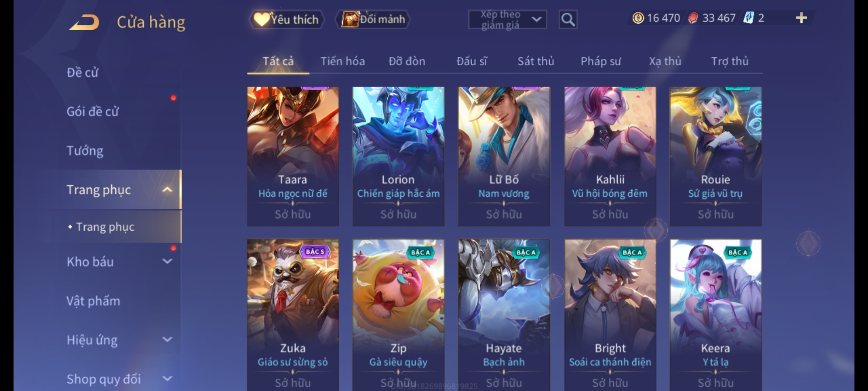Select the Tiến hóa filter tab
The height and width of the screenshot is (391, 868).
(x=342, y=61)
